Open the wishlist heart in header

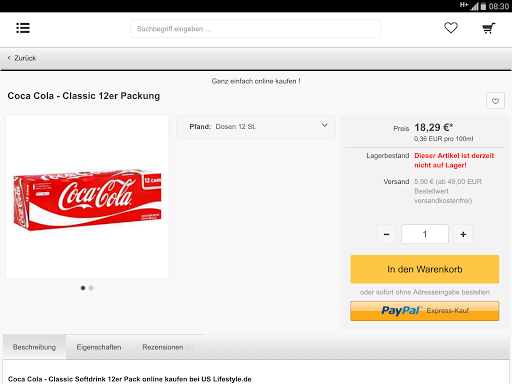[451, 28]
